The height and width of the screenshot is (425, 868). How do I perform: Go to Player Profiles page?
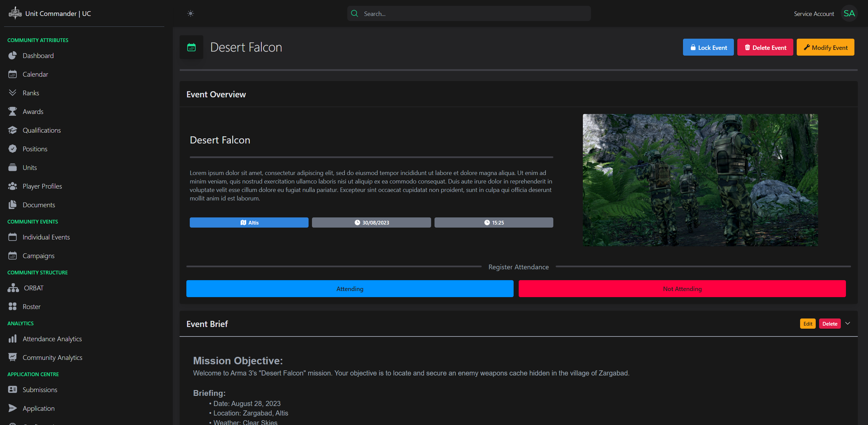[x=42, y=186]
